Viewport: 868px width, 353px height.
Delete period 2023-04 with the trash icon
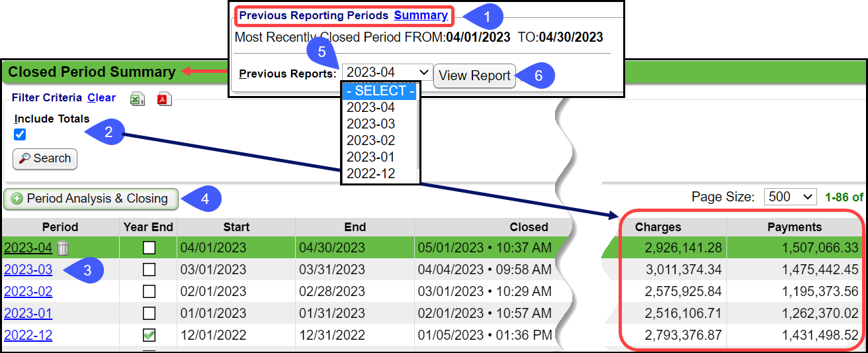click(x=63, y=248)
